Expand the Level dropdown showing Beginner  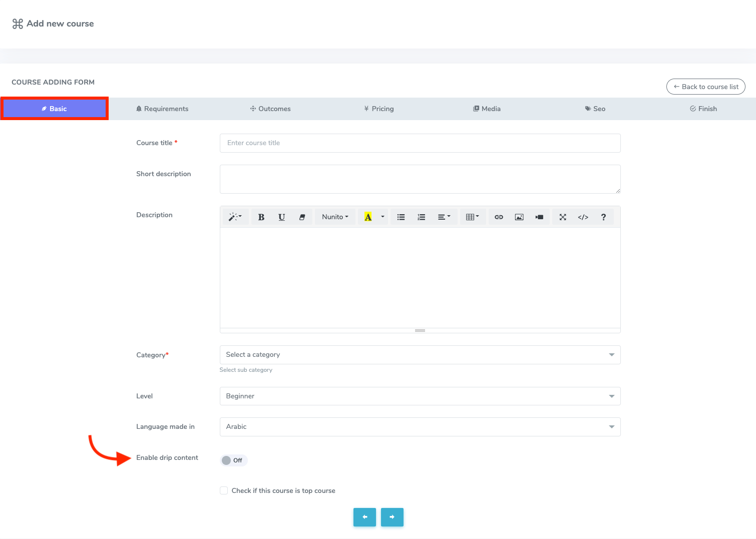coord(420,396)
